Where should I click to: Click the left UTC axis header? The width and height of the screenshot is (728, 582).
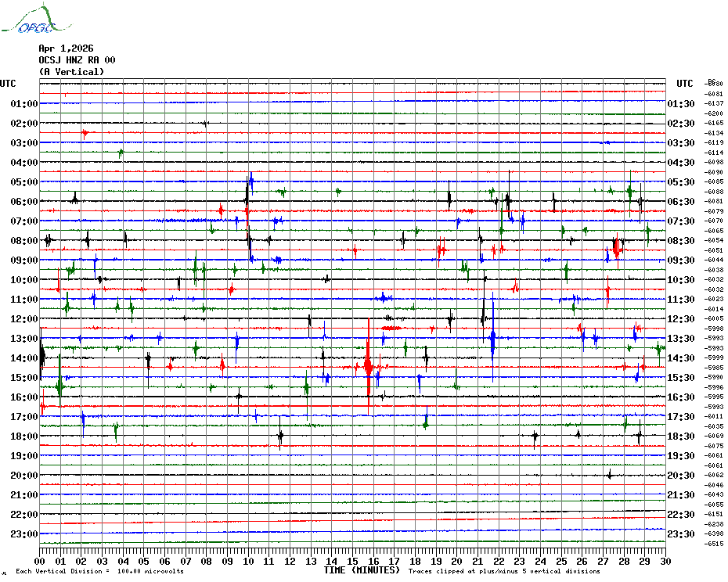(x=8, y=84)
